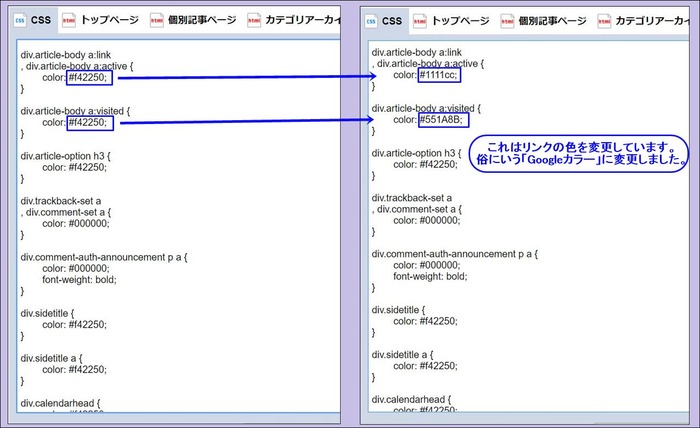The height and width of the screenshot is (428, 700).
Task: Click the html icon beside left 個別記事ページ
Action: 156,20
